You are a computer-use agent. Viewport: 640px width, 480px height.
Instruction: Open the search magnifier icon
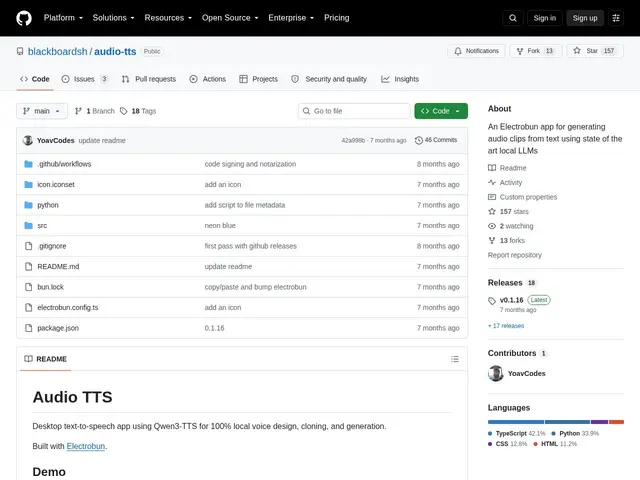513,18
